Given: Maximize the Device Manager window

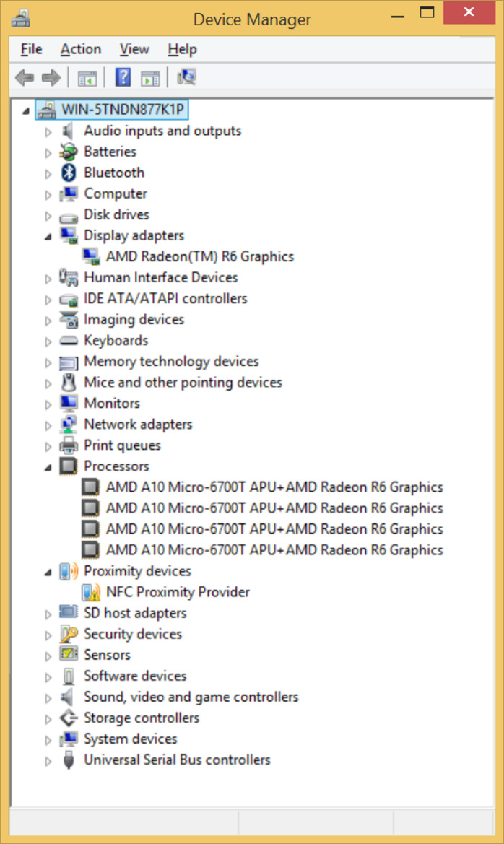Looking at the screenshot, I should click(427, 13).
